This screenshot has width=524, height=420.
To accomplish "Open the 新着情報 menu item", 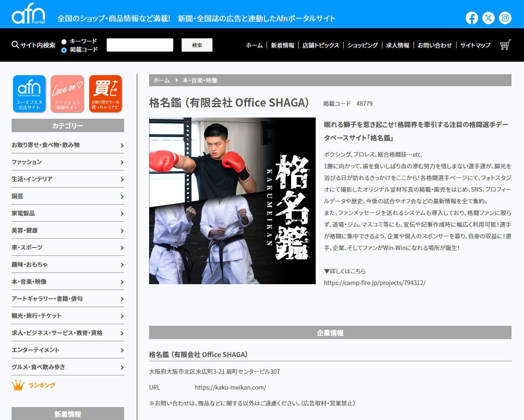I will (282, 45).
